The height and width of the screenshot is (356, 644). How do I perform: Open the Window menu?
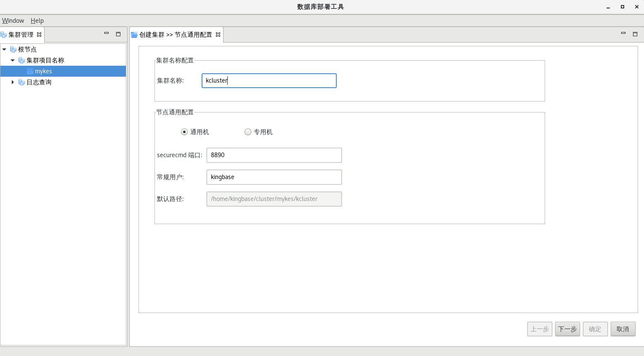13,20
